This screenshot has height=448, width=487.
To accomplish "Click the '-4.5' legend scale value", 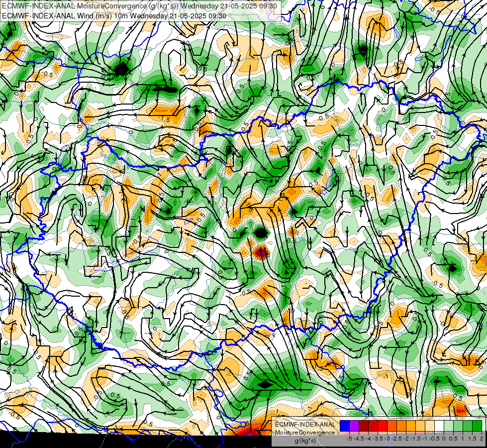I will pos(359,439).
